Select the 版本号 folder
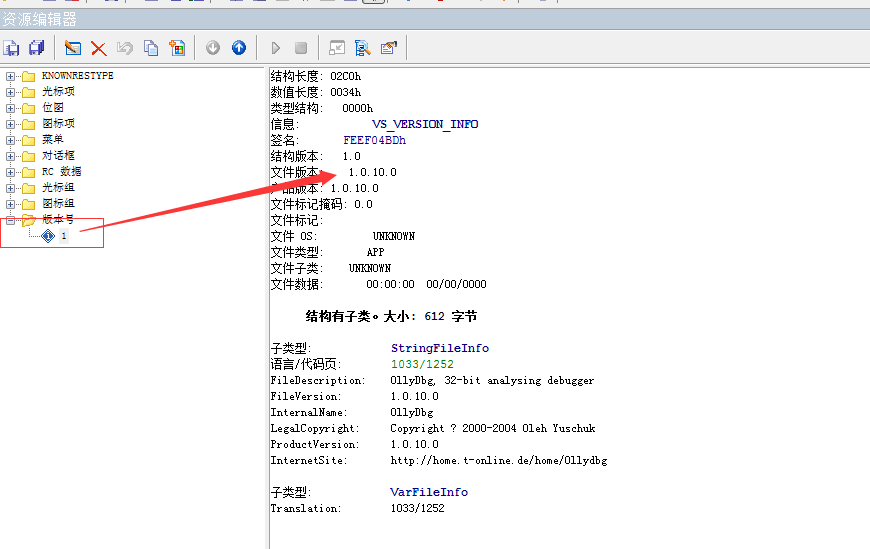Viewport: 870px width, 549px height. click(x=58, y=219)
